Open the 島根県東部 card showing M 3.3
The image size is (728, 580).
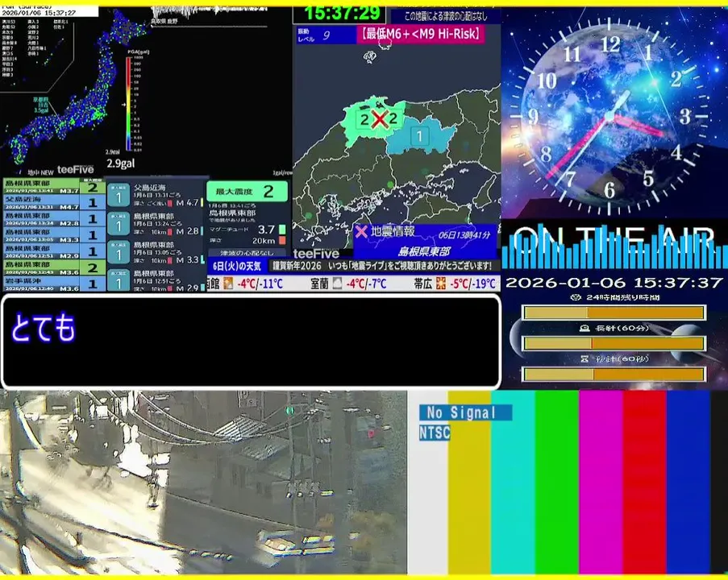tap(156, 252)
